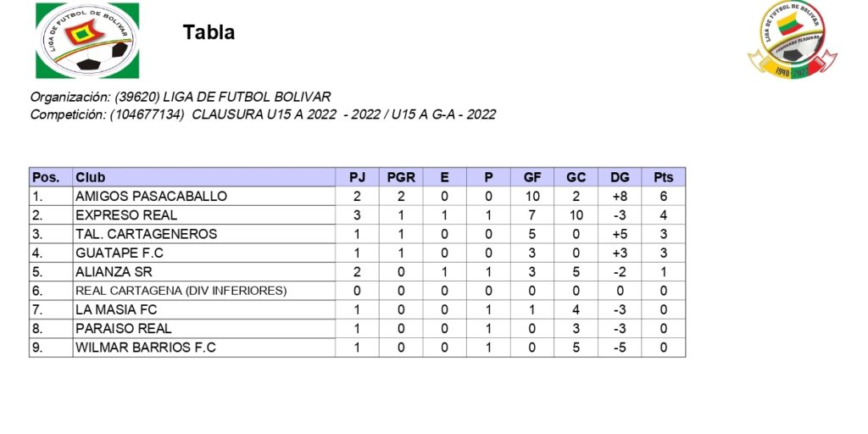This screenshot has width=868, height=434.
Task: Select the Organización text line
Action: [x=181, y=97]
